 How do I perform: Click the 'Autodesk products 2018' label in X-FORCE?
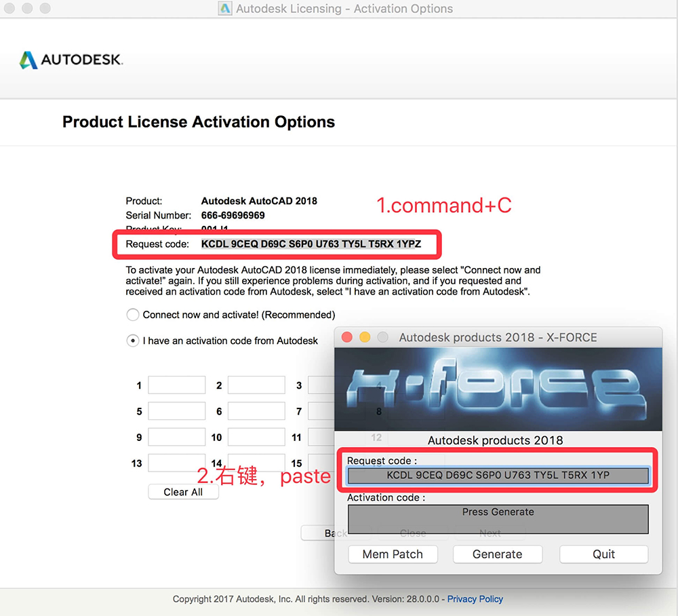pyautogui.click(x=496, y=440)
